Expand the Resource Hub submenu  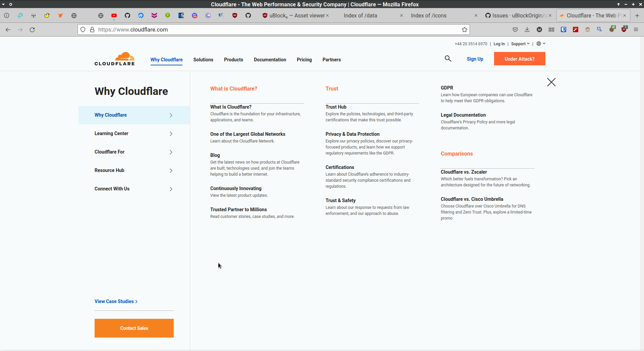point(134,170)
